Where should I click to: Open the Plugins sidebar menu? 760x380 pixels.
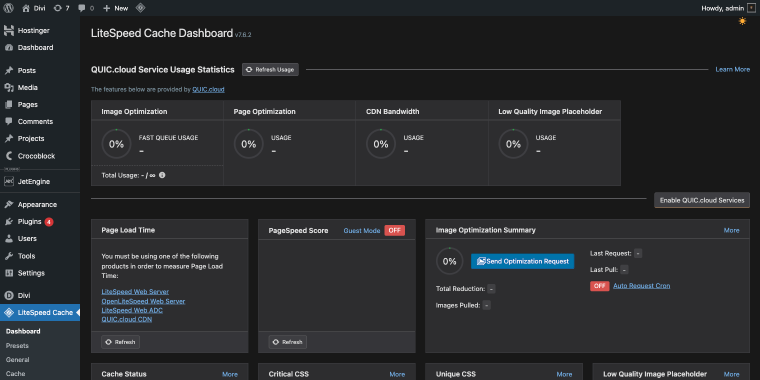(40, 222)
